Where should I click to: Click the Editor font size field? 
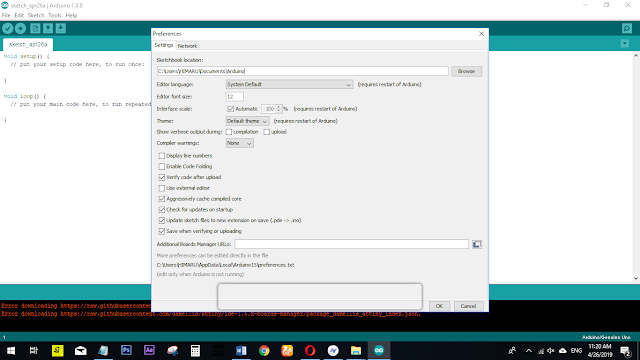click(x=235, y=97)
